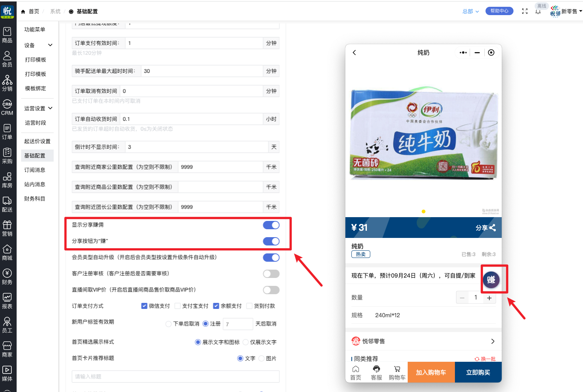This screenshot has width=583, height=392.
Task: Open 运营时段 menu item
Action: pos(36,123)
